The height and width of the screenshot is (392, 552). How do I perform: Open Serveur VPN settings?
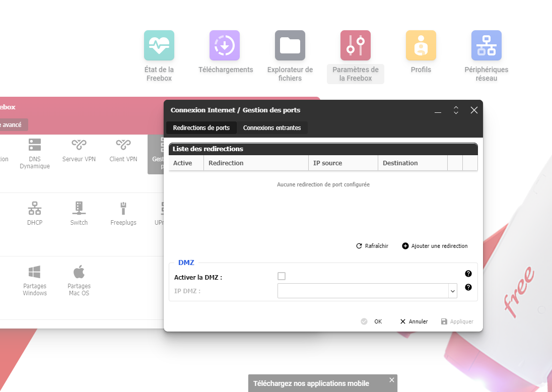(79, 150)
